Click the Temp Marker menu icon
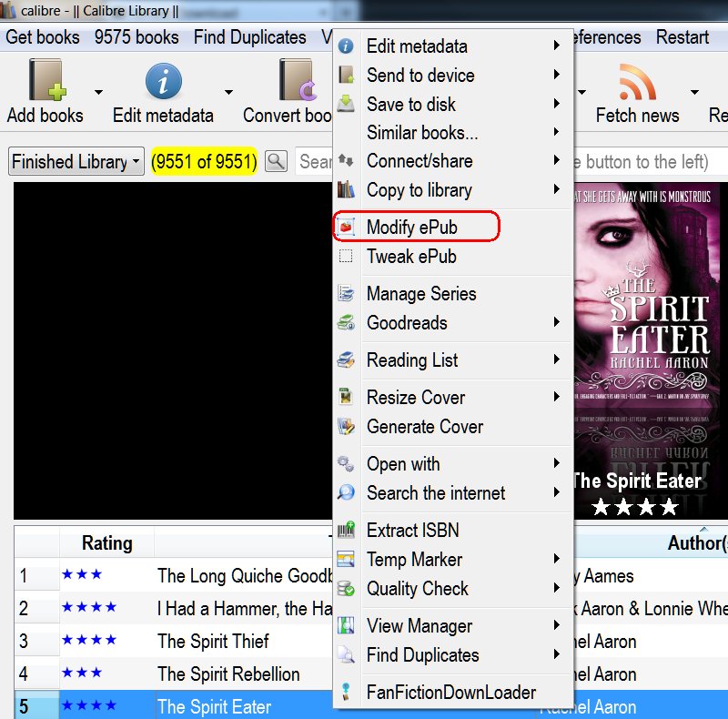 point(346,559)
